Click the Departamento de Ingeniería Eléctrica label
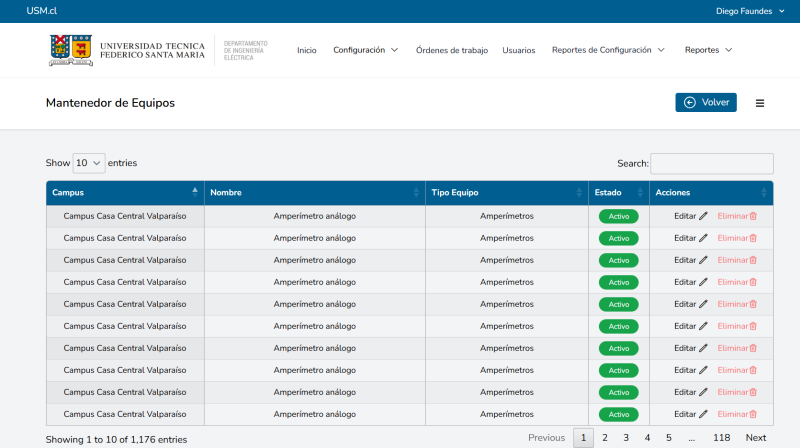The image size is (800, 448). [245, 51]
